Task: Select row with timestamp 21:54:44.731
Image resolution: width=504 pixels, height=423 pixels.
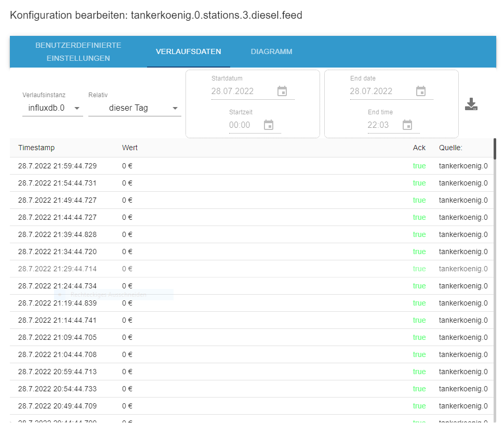Action: [251, 183]
